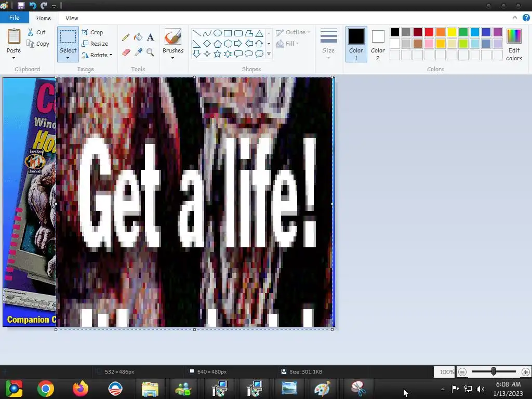Cut the current selection
The image size is (532, 399).
click(x=36, y=32)
